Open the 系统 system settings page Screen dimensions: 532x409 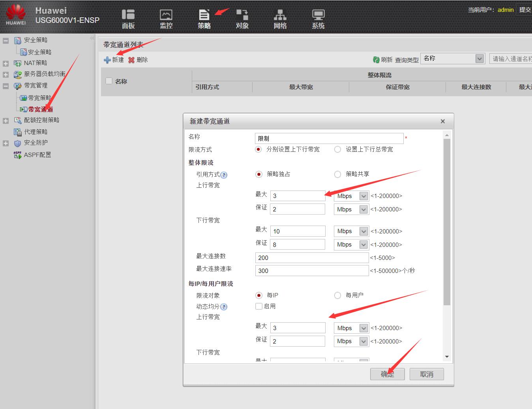coord(318,19)
